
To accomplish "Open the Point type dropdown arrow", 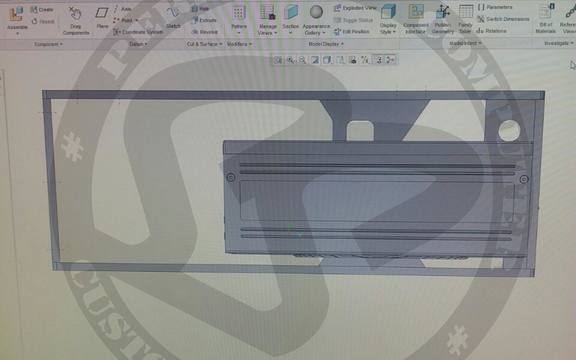I will (137, 21).
